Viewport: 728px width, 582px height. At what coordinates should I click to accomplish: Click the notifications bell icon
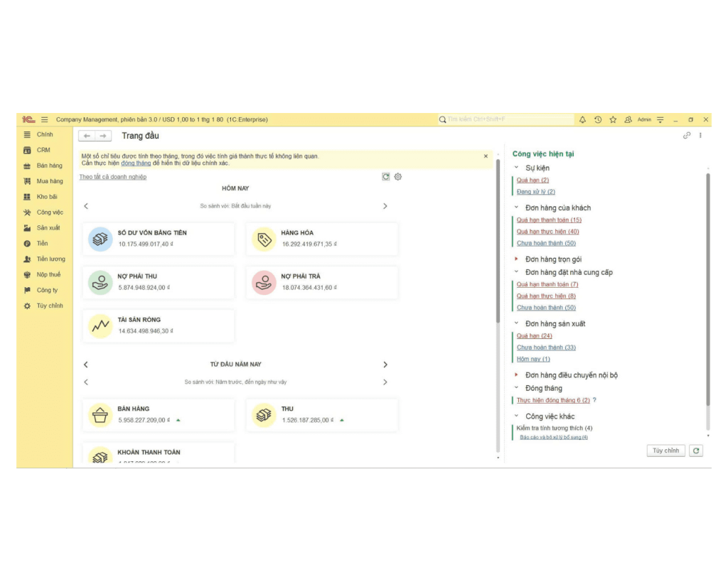582,120
